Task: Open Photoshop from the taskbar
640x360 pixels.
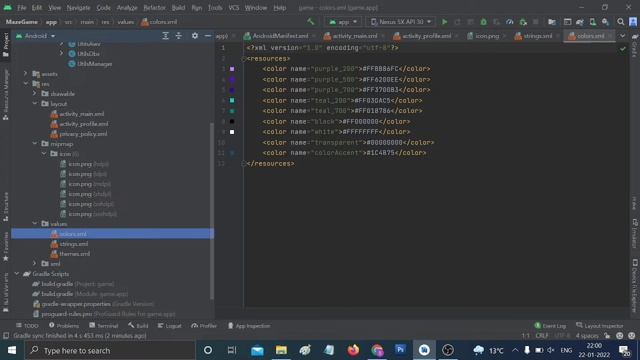Action: point(400,350)
